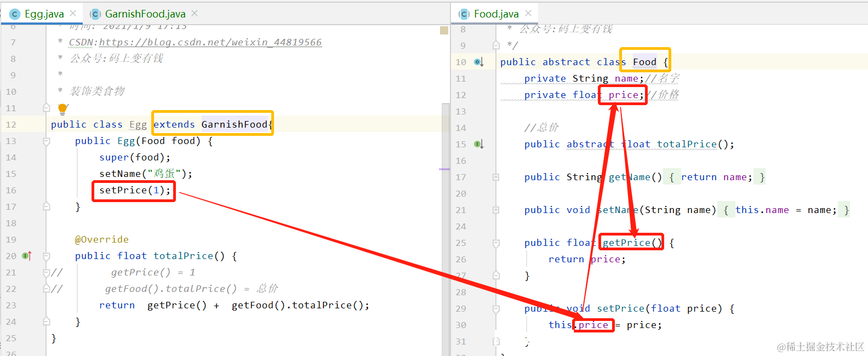Click 'getFood().totalPrice();' on Egg.java line 23
The width and height of the screenshot is (868, 356).
(300, 305)
